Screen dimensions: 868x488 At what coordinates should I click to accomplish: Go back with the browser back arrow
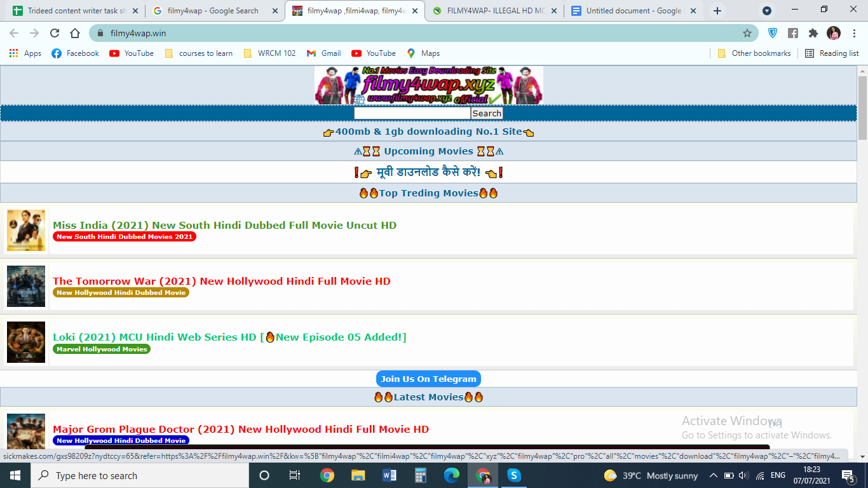point(14,33)
